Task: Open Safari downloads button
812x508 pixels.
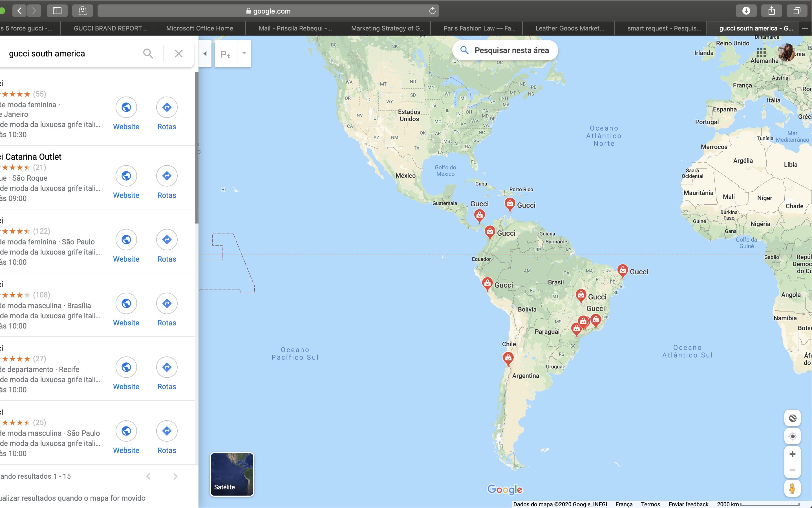Action: tap(746, 11)
